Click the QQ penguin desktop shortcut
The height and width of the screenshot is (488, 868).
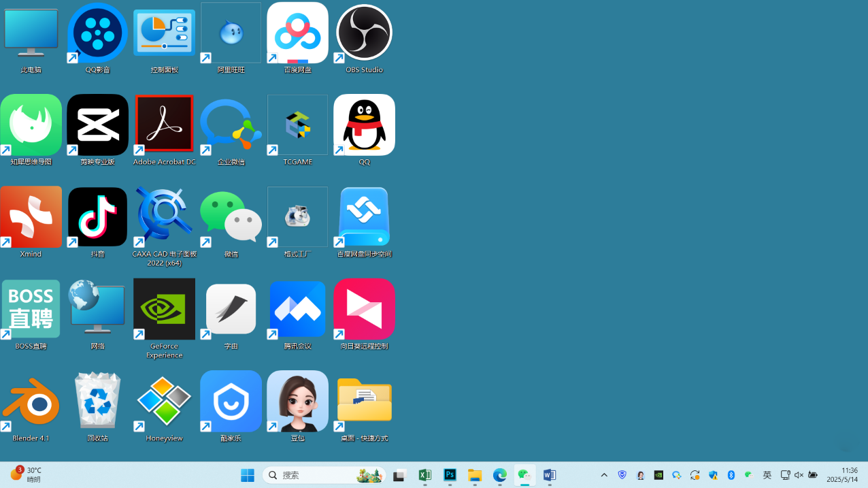(x=364, y=130)
